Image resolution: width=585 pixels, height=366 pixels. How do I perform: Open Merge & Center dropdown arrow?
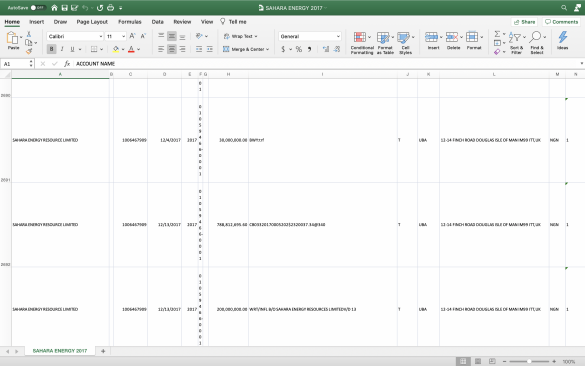point(268,49)
